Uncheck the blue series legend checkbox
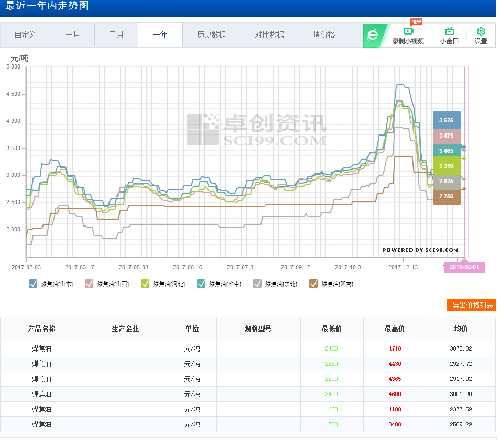 [x=33, y=284]
